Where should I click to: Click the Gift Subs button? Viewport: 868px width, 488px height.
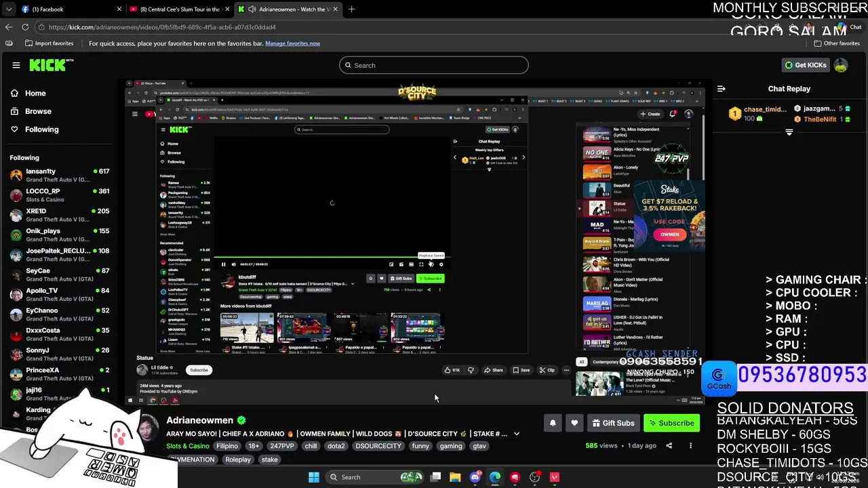613,423
